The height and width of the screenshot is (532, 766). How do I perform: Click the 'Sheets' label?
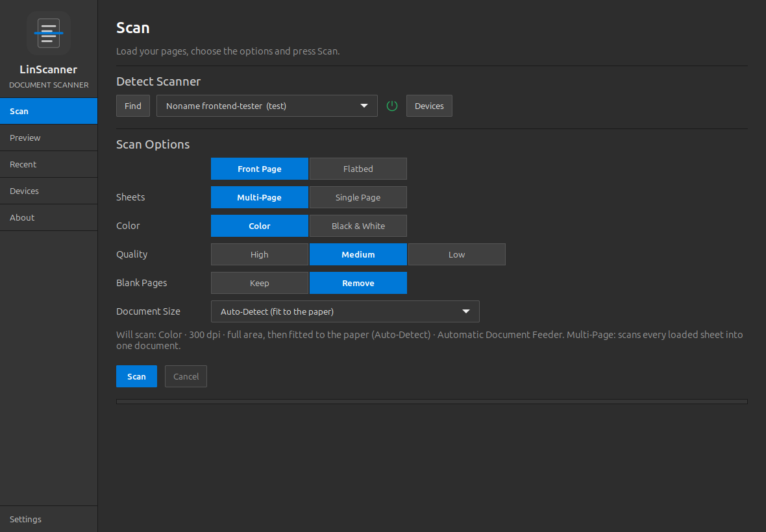coord(130,197)
